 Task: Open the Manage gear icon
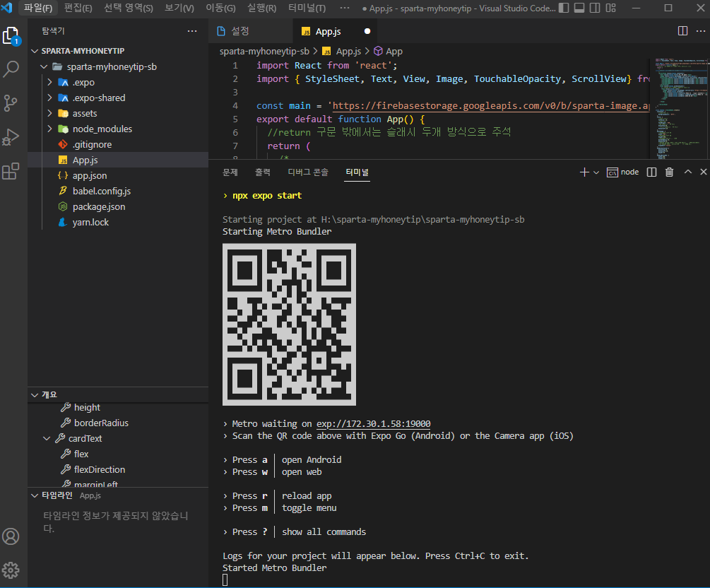pyautogui.click(x=11, y=570)
